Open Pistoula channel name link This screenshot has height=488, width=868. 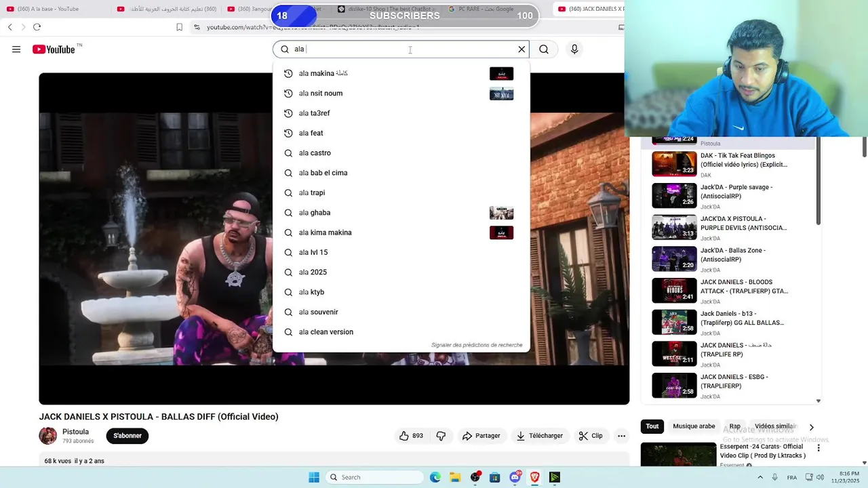click(75, 432)
